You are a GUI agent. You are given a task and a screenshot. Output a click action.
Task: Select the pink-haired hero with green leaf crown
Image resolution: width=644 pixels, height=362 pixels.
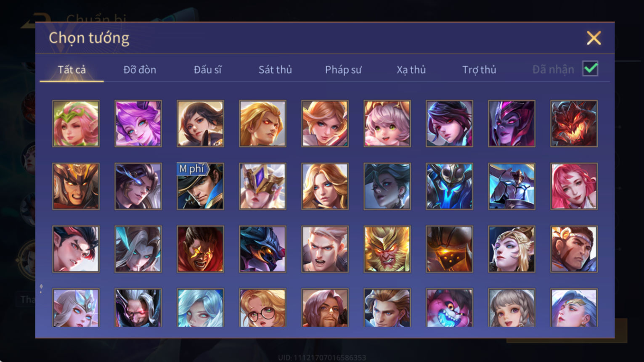pyautogui.click(x=76, y=124)
